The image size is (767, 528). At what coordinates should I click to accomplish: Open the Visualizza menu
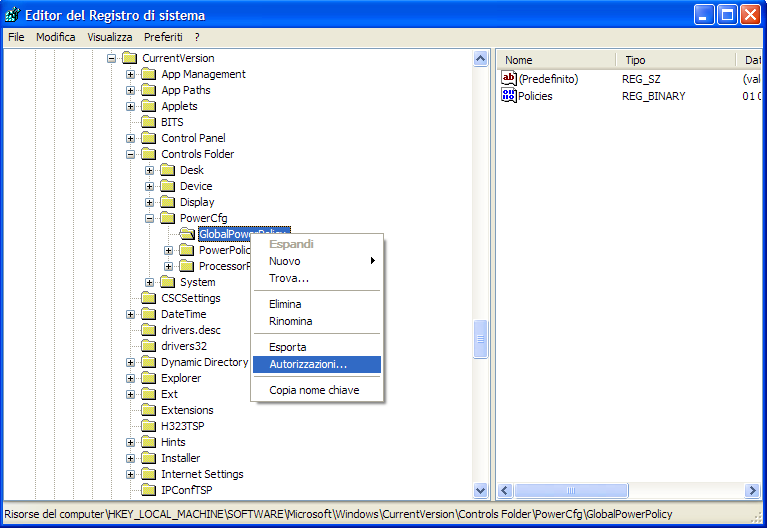point(110,37)
